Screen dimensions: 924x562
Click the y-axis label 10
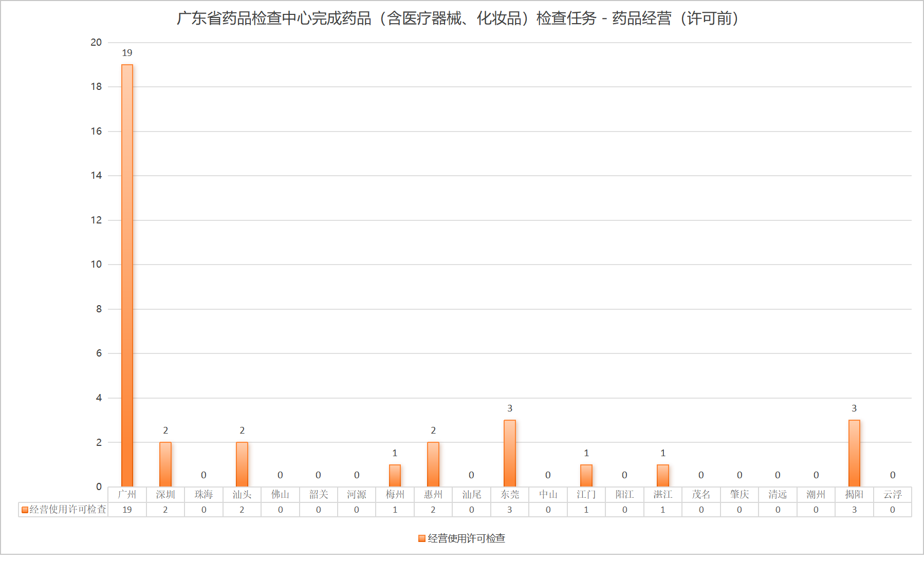pos(96,265)
